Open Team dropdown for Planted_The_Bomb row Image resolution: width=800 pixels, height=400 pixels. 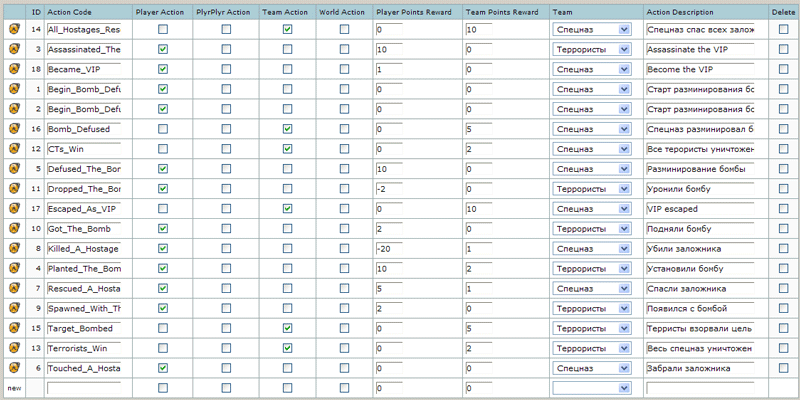591,269
